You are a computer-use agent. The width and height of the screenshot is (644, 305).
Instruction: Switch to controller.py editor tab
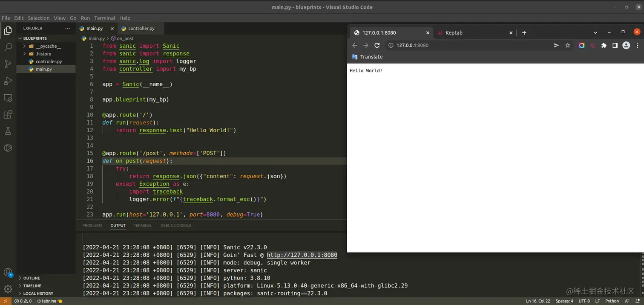coord(141,29)
